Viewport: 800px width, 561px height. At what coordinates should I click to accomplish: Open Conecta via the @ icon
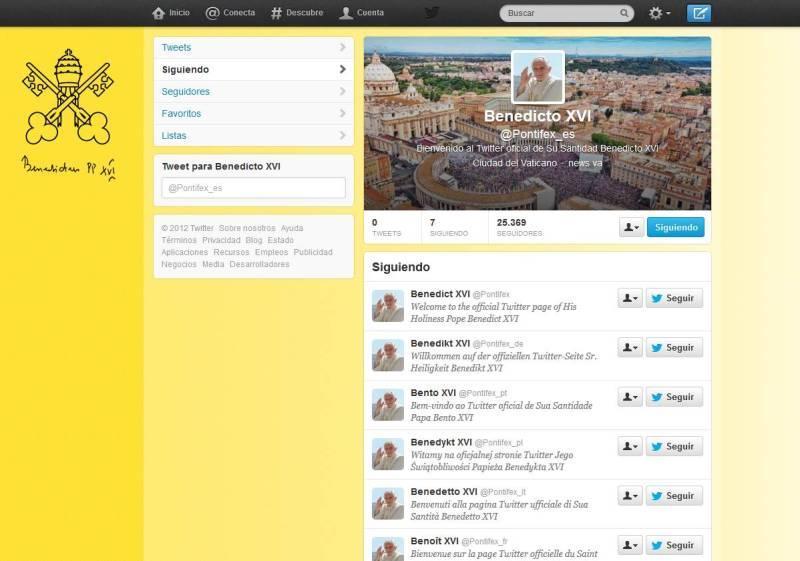(212, 13)
